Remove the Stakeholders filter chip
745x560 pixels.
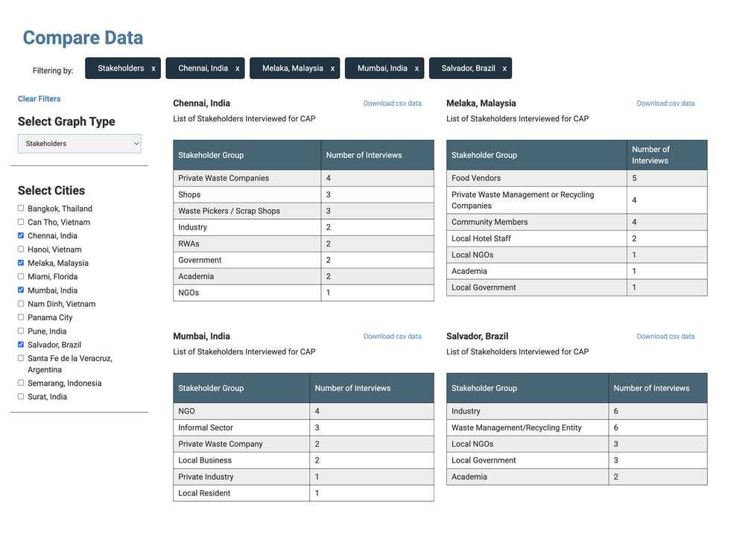154,67
